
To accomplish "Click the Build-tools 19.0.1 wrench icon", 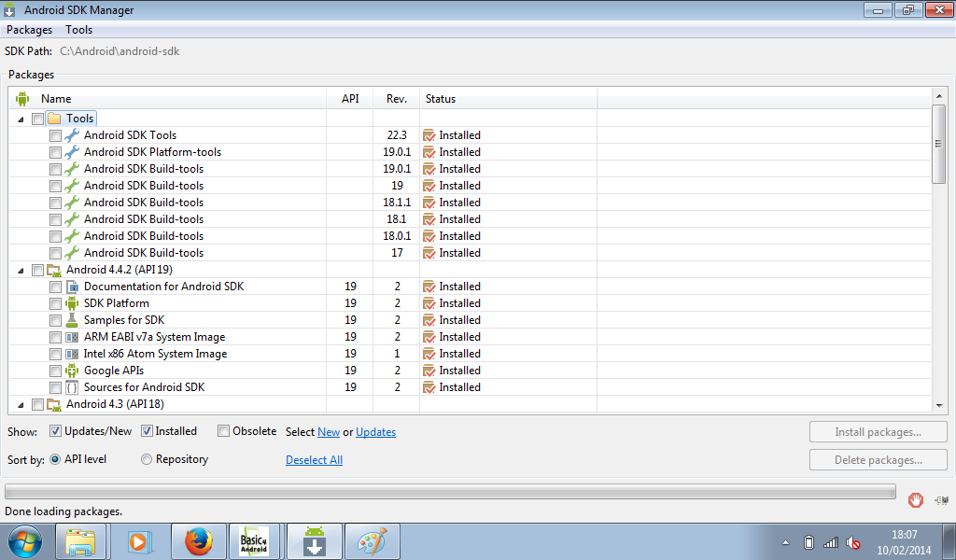I will pos(72,169).
